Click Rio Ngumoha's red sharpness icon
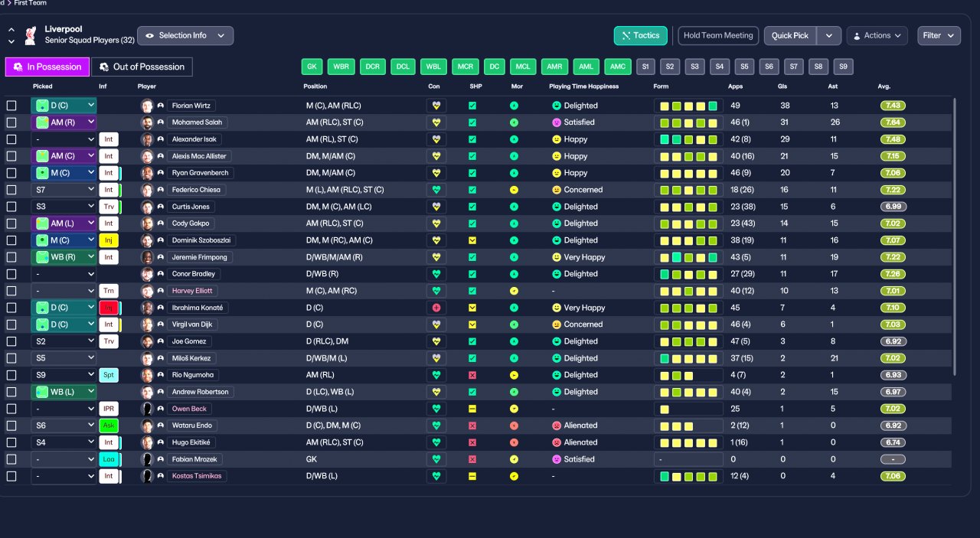Viewport: 980px width, 538px height. 472,375
